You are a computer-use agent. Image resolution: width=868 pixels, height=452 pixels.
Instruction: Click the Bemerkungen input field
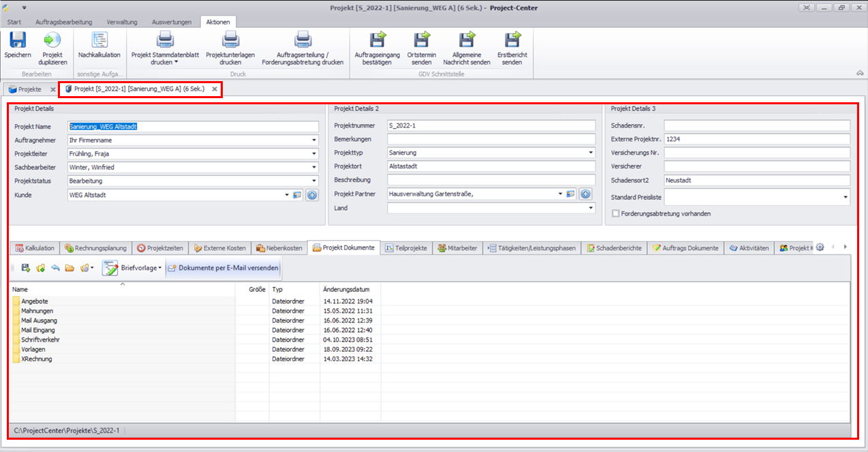pyautogui.click(x=491, y=139)
